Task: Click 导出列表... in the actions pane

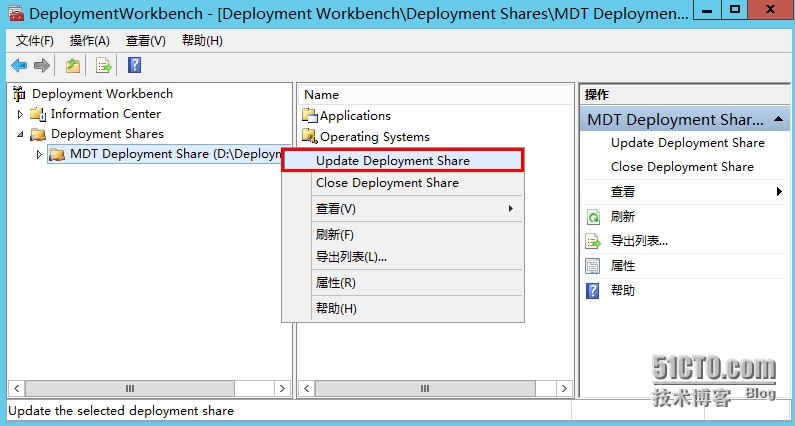Action: (x=639, y=241)
